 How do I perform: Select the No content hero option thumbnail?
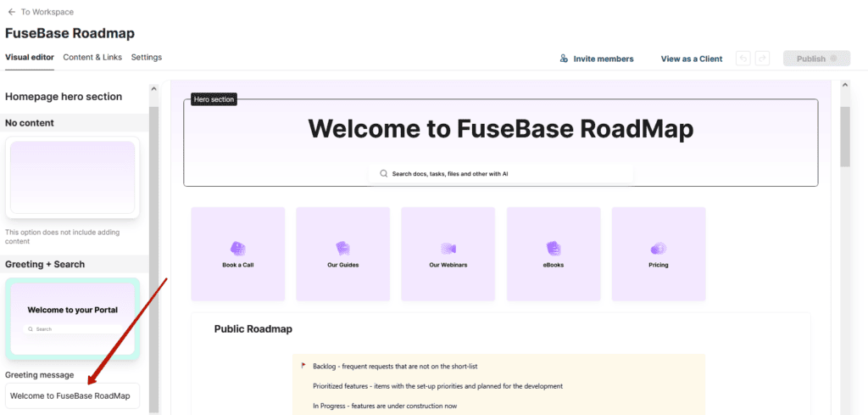[x=73, y=177]
